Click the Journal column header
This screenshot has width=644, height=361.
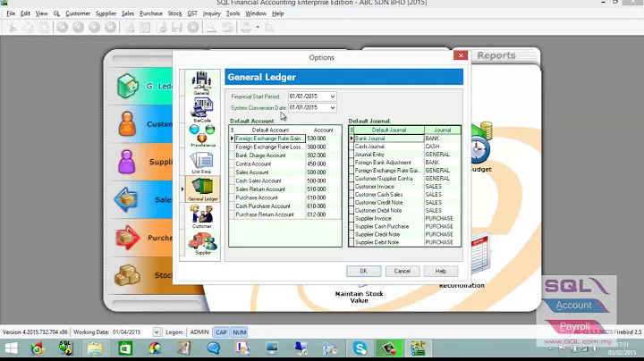coord(443,130)
